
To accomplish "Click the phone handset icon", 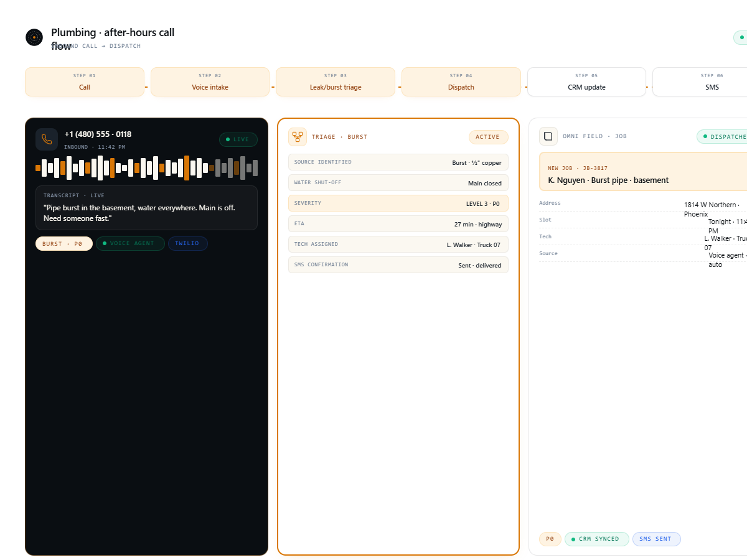I will (x=47, y=139).
